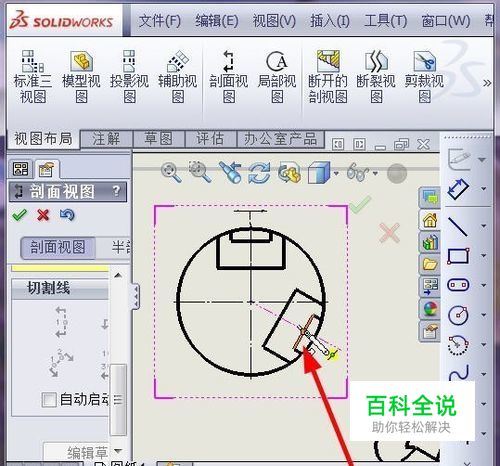500x466 pixels.
Task: Select the Circle sketch tool
Action: coord(458,315)
